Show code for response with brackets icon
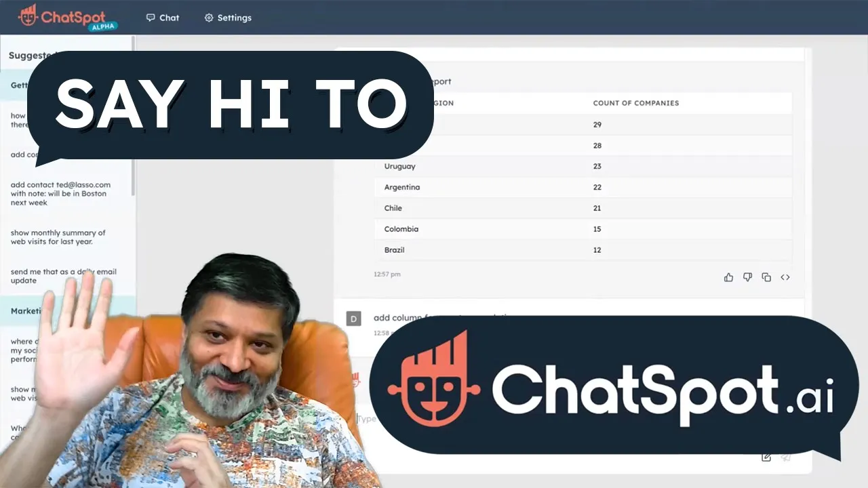868x488 pixels. pos(785,277)
